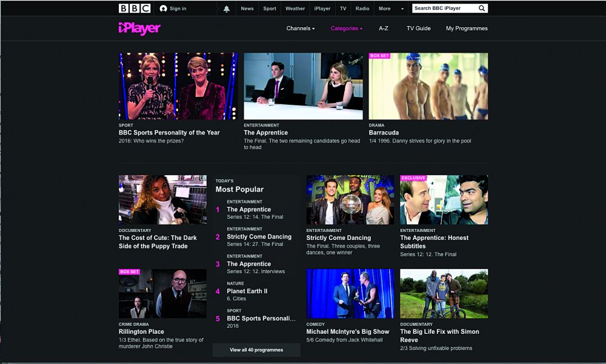Open Weather in the top bar
The image size is (606, 364).
[x=295, y=8]
